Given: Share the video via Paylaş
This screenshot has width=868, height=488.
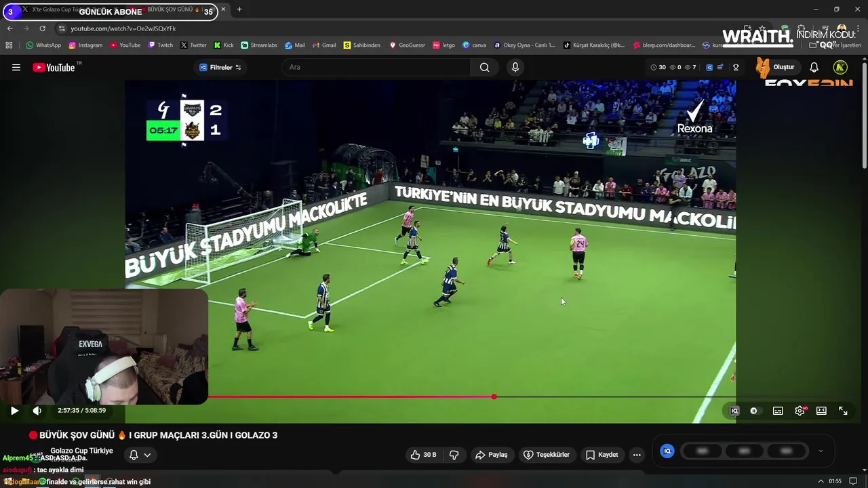Looking at the screenshot, I should pos(492,455).
